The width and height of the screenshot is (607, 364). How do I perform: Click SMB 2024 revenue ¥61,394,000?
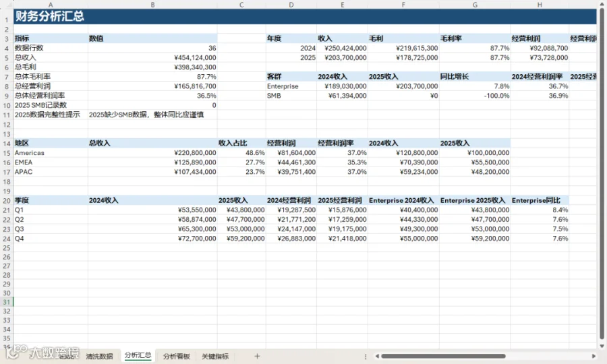coord(342,96)
